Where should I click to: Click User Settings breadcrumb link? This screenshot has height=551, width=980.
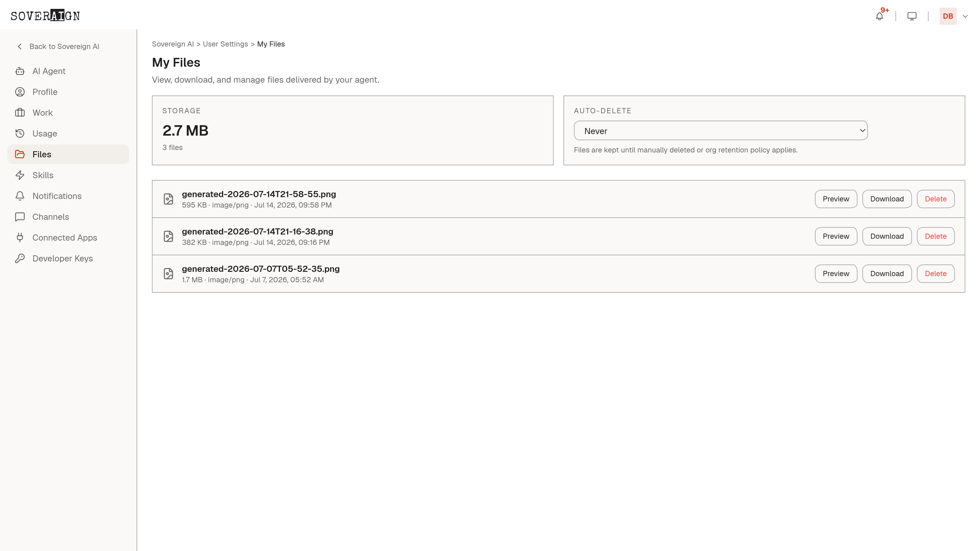click(225, 44)
